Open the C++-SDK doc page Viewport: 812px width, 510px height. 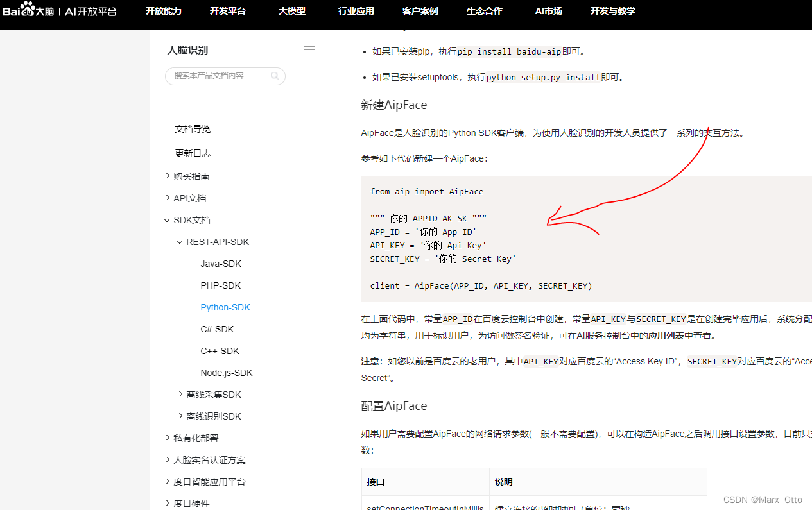click(220, 351)
